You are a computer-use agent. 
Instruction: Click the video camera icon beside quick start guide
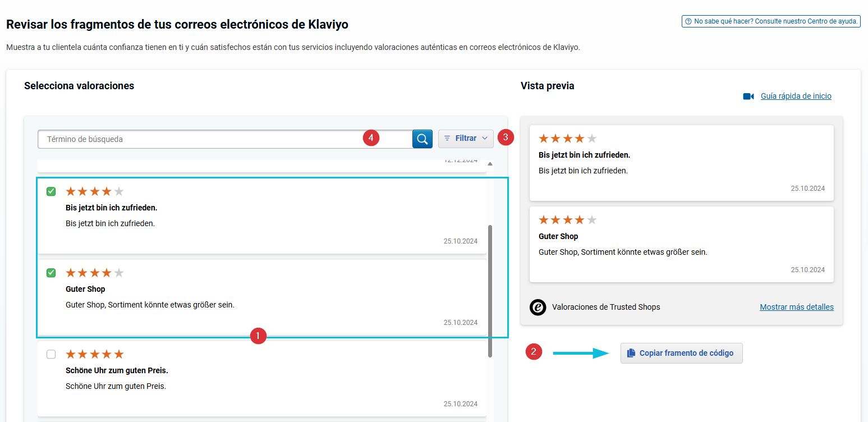(x=748, y=97)
